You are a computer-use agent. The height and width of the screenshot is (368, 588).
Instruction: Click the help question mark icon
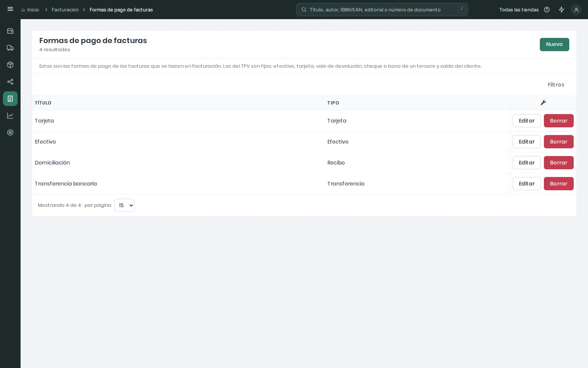[547, 10]
